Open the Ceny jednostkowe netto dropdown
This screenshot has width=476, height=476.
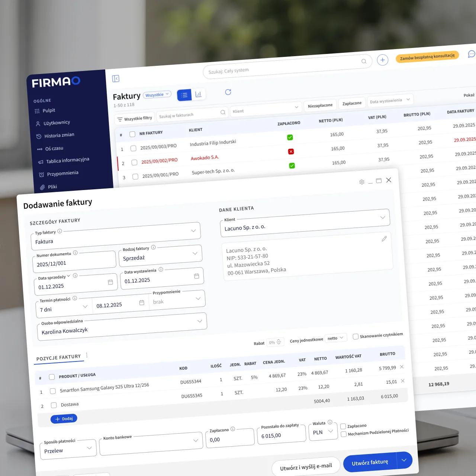pyautogui.click(x=336, y=338)
